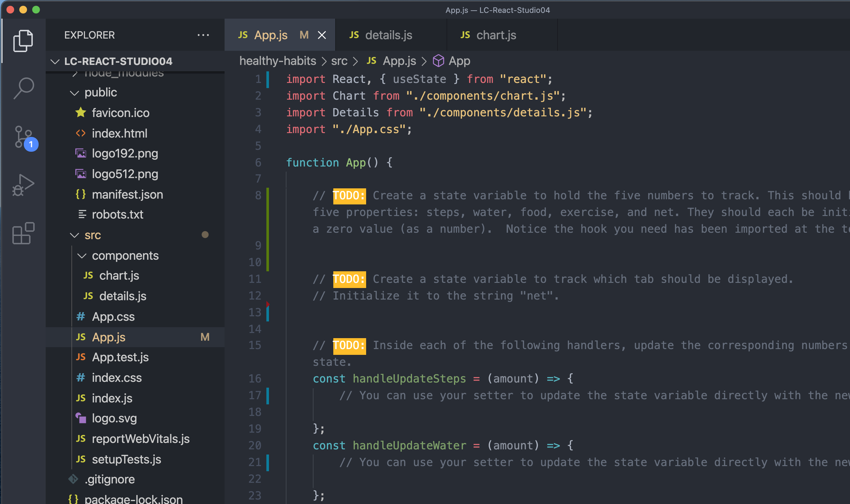The width and height of the screenshot is (850, 504).
Task: Open the Extensions view icon
Action: click(23, 233)
